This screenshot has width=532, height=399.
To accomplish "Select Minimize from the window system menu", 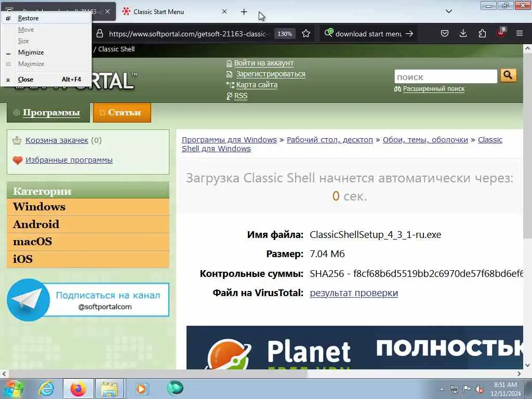I will tap(46, 52).
